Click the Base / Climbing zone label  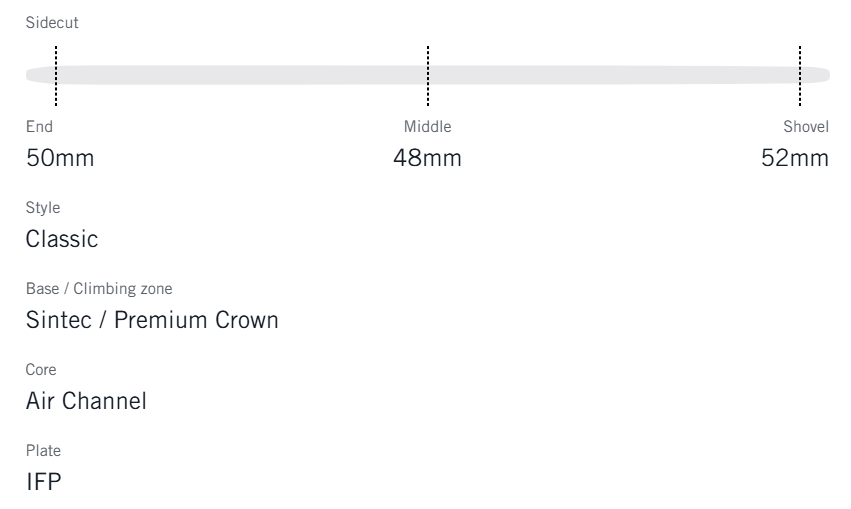point(99,289)
